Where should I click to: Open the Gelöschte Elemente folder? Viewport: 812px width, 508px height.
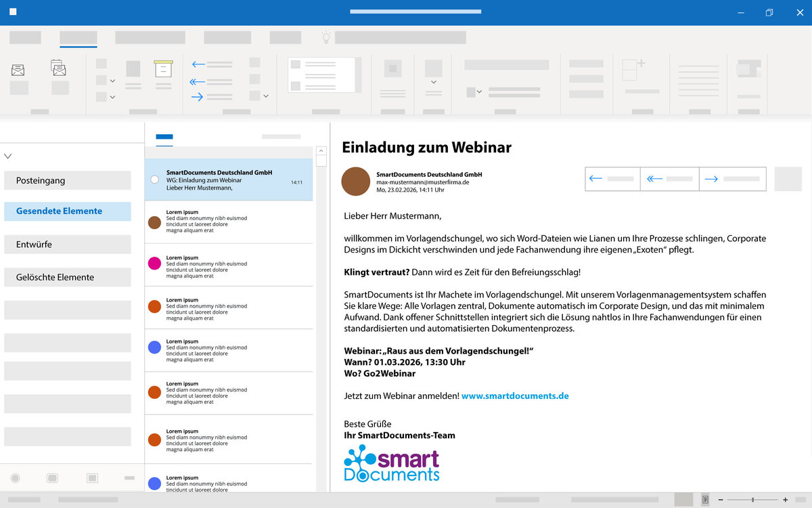[x=67, y=277]
